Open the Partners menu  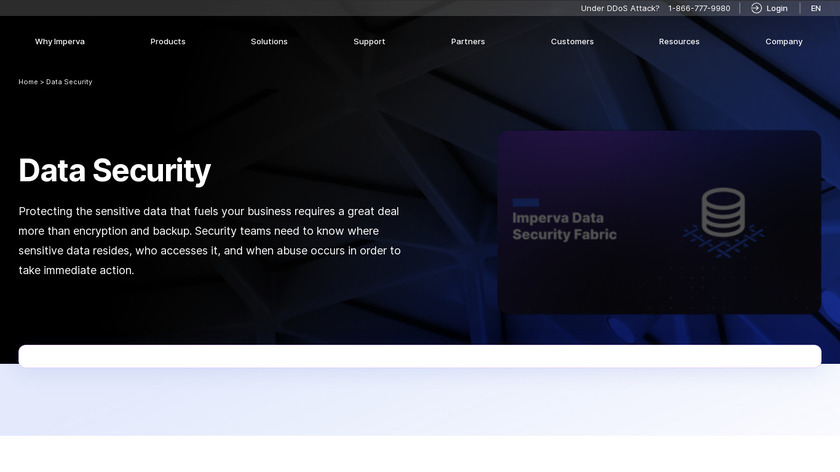[468, 41]
